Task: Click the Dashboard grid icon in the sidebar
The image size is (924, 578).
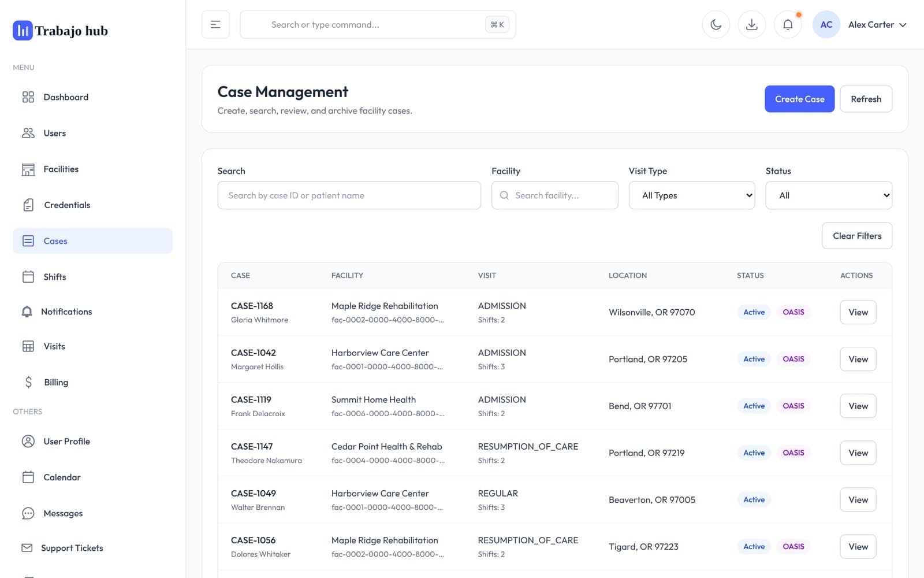Action: [28, 97]
